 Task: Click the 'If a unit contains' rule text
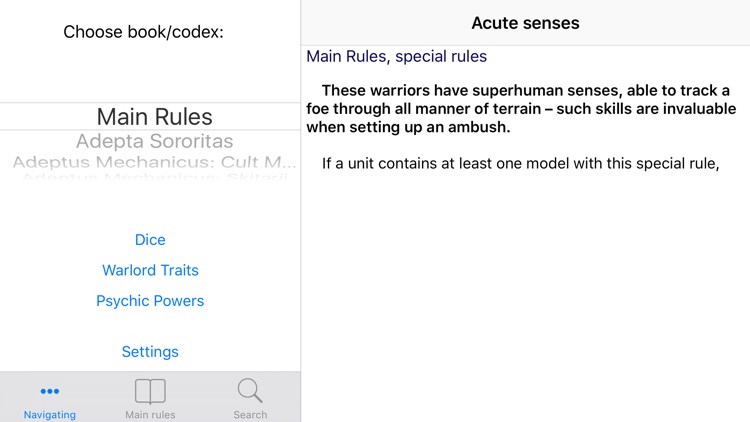coord(520,164)
